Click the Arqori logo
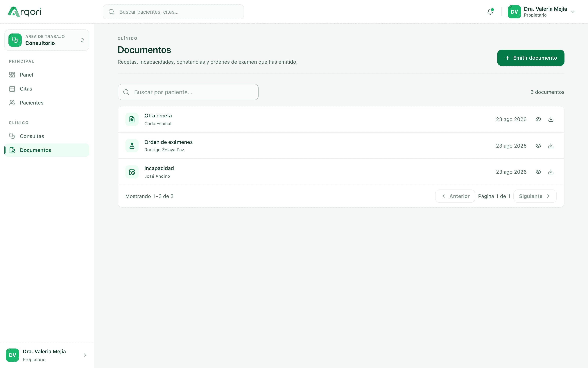This screenshot has height=368, width=588. [x=25, y=12]
